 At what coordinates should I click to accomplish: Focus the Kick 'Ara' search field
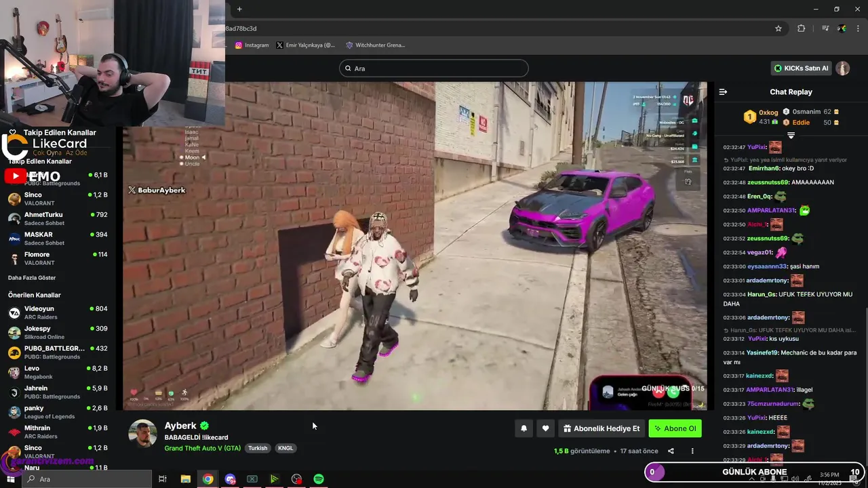[433, 68]
